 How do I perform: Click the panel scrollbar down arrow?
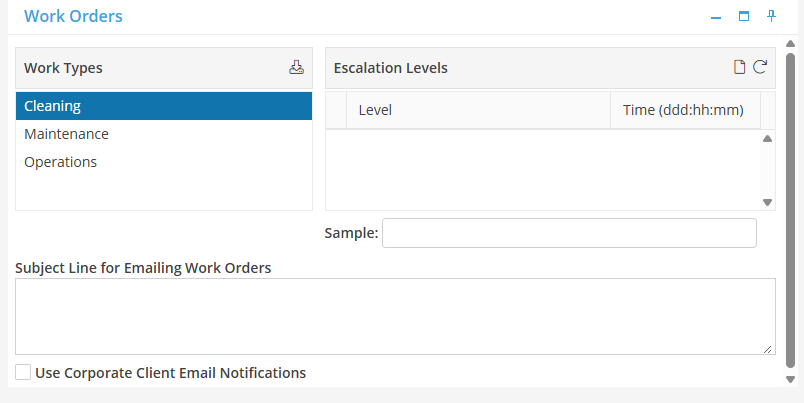tap(791, 379)
